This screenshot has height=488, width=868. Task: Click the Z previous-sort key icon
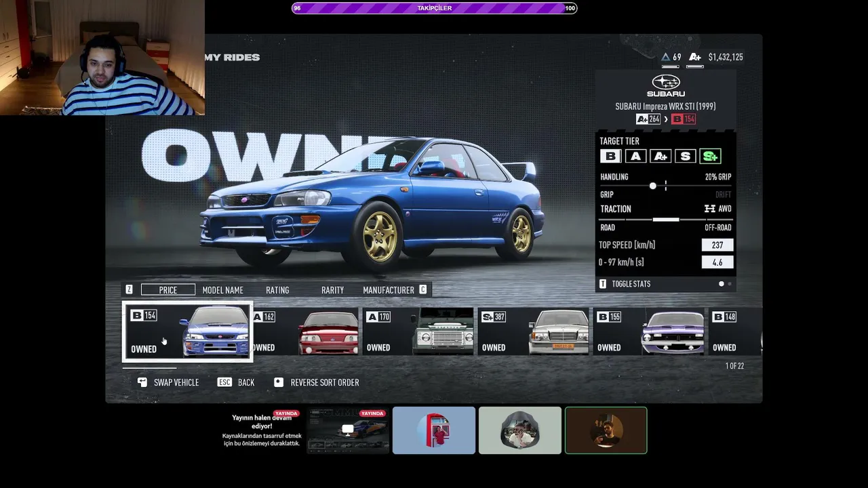click(x=129, y=289)
